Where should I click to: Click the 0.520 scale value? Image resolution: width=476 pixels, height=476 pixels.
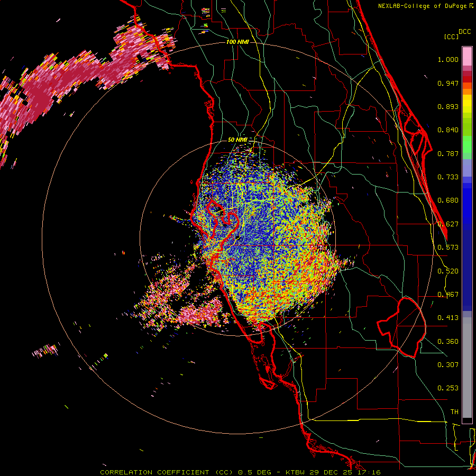tap(448, 271)
